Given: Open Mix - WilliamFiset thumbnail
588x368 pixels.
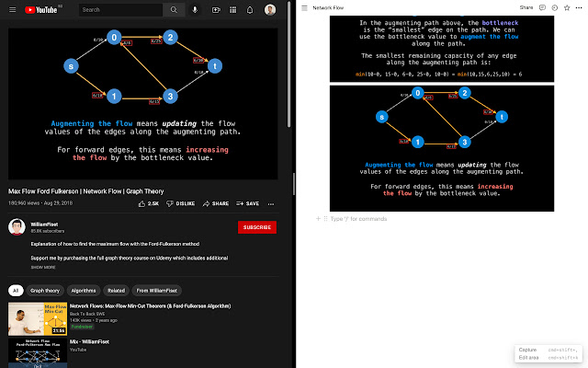Looking at the screenshot, I should coord(38,353).
